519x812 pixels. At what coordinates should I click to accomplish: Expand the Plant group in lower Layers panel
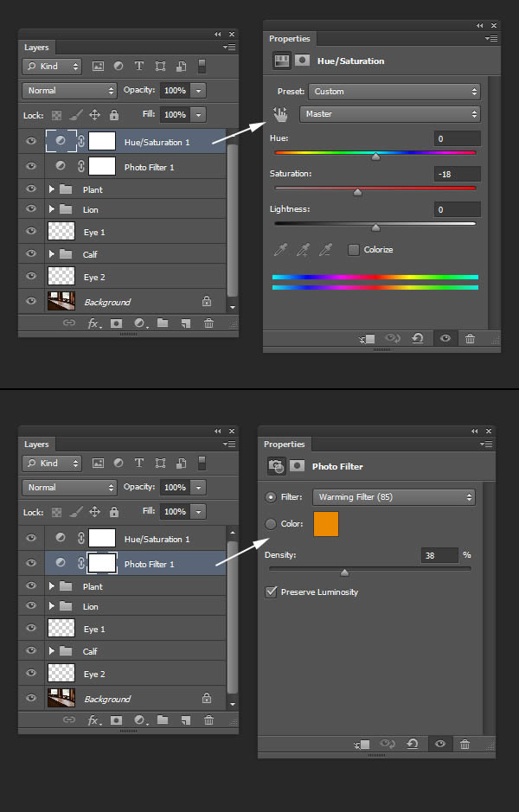tap(51, 586)
